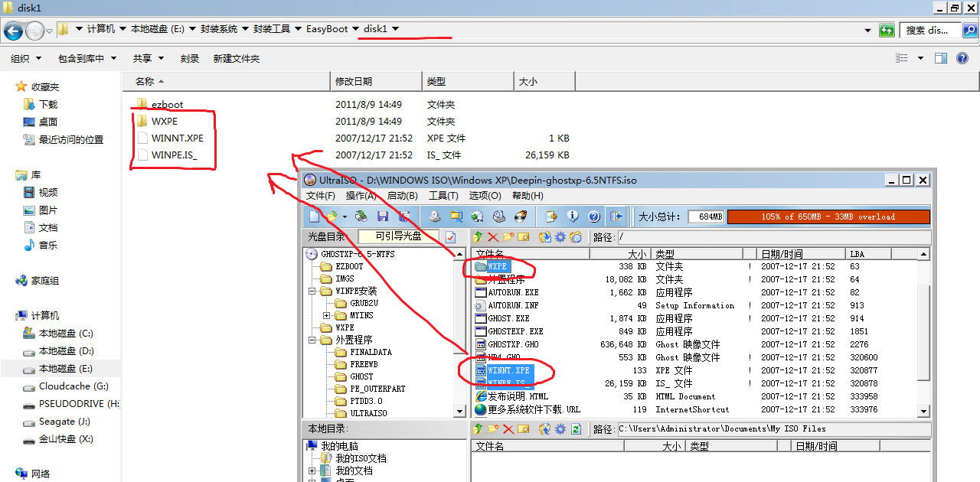Click the disc file list vertical scrollbar
980x482 pixels.
click(925, 332)
